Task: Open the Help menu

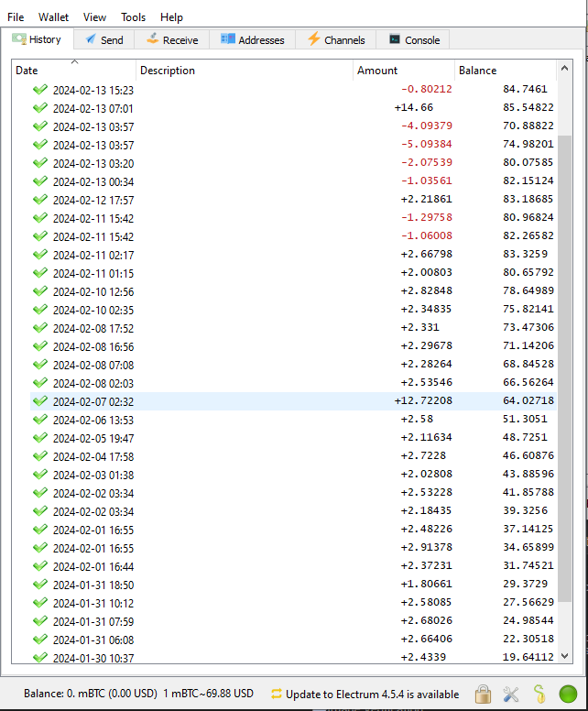Action: [171, 17]
